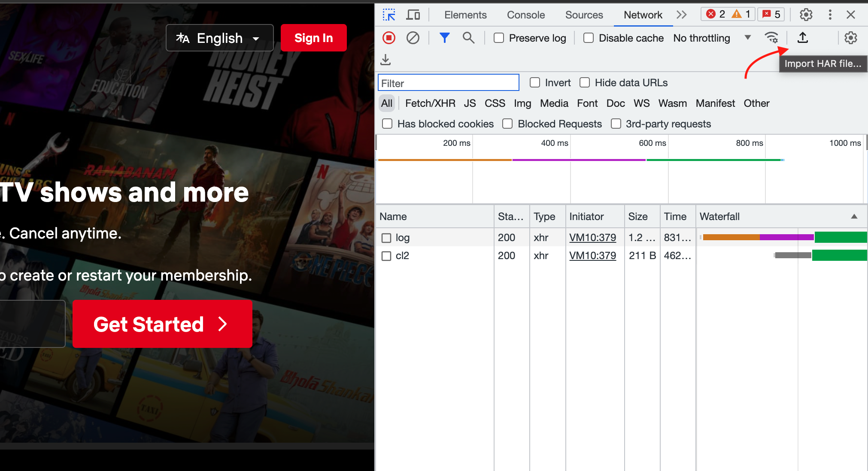Click the email address field on Netflix
Viewport: 868px width, 471px height.
[x=32, y=324]
